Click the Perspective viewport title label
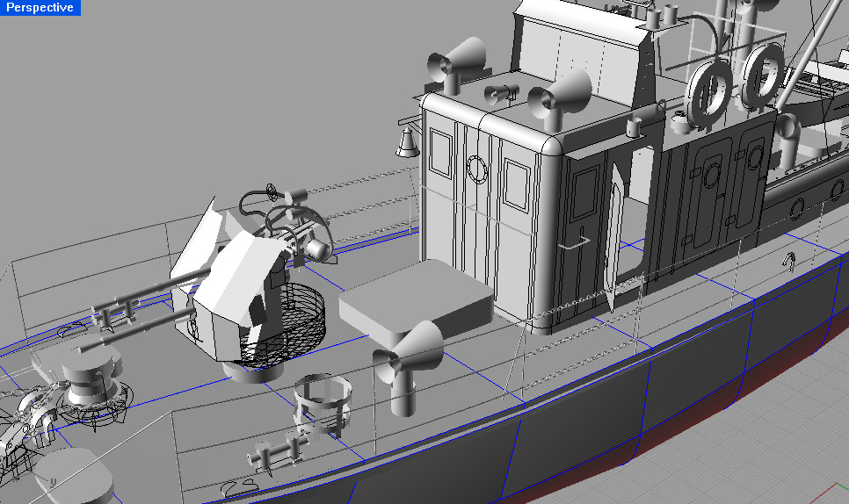Screen dimensions: 849x504 40,8
